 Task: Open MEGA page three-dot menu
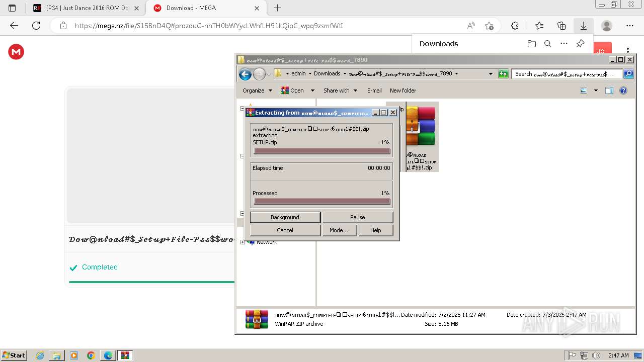(x=628, y=50)
